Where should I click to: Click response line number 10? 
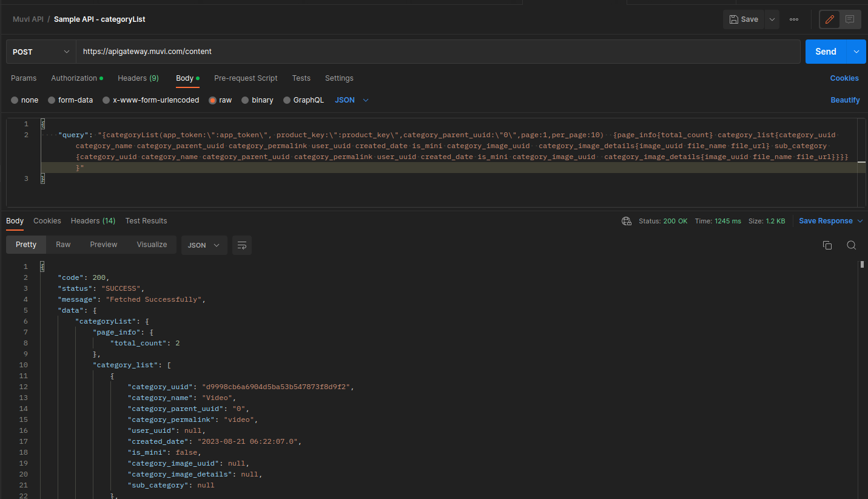pos(24,365)
